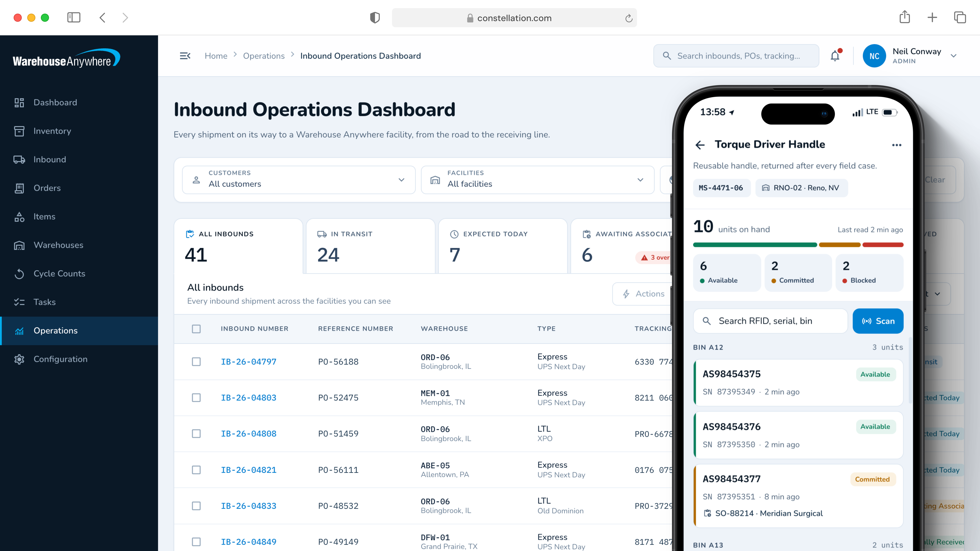Select Cycle Counts in the sidebar

(x=79, y=273)
